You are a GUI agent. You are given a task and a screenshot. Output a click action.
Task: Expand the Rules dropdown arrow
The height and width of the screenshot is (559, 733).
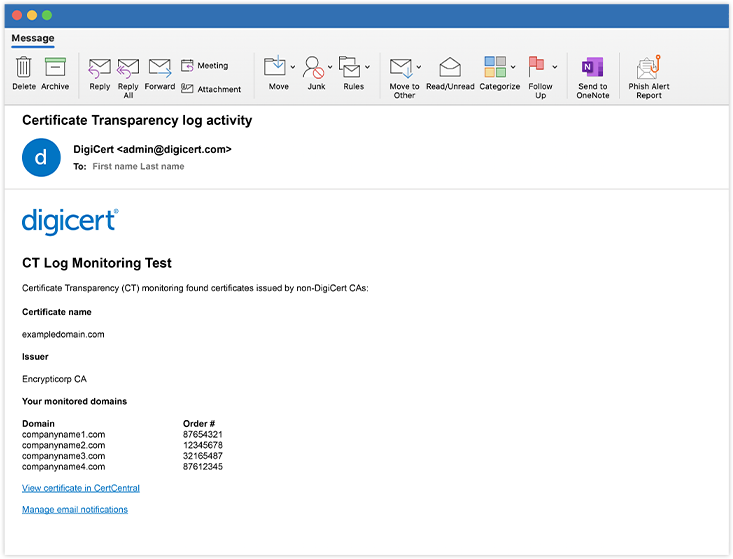pyautogui.click(x=367, y=67)
